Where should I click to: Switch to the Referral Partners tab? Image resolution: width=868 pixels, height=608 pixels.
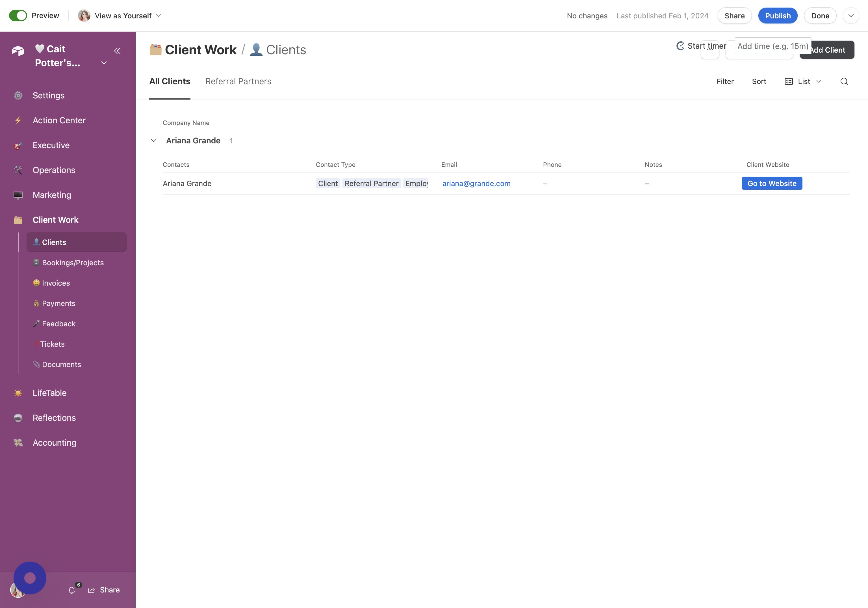[238, 81]
